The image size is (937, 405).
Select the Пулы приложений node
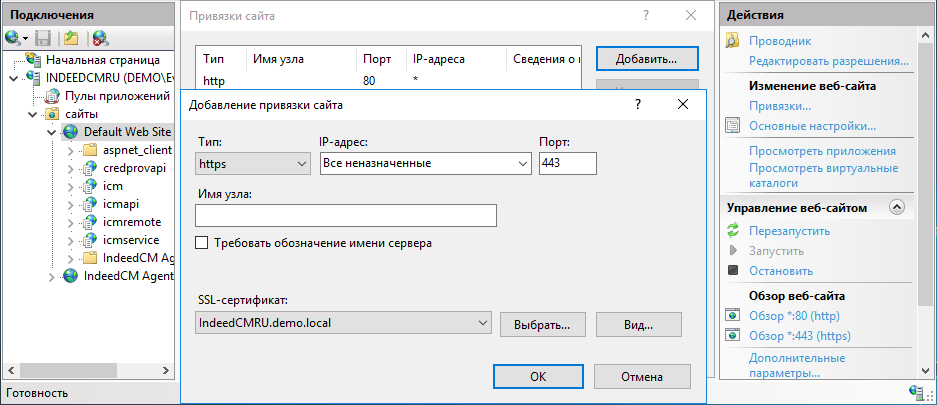coord(117,96)
